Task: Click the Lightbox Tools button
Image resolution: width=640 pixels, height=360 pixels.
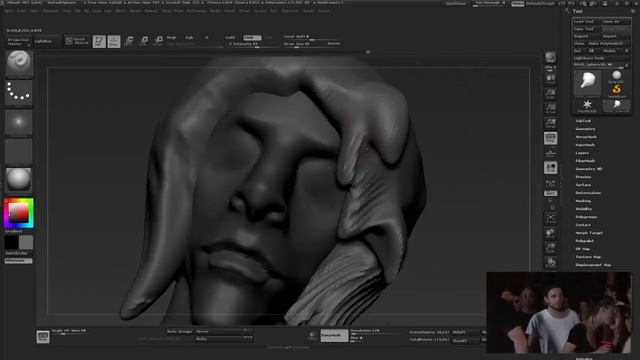Action: click(601, 58)
